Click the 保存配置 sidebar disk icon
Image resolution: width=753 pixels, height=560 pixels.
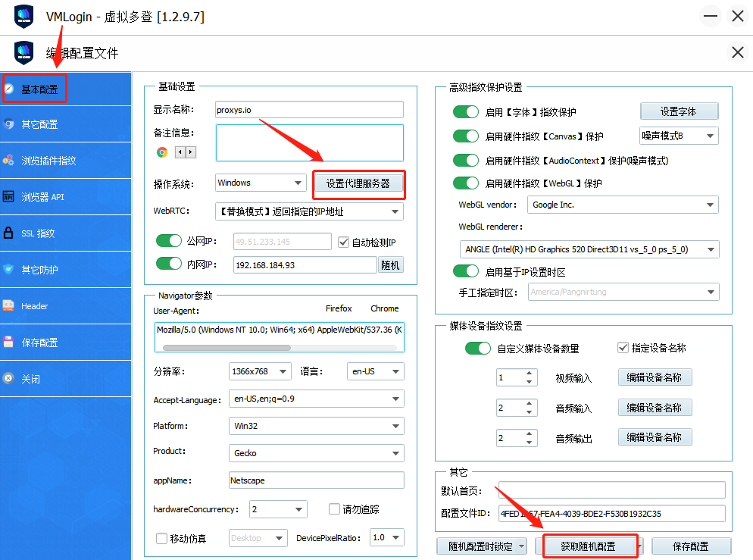tap(8, 343)
